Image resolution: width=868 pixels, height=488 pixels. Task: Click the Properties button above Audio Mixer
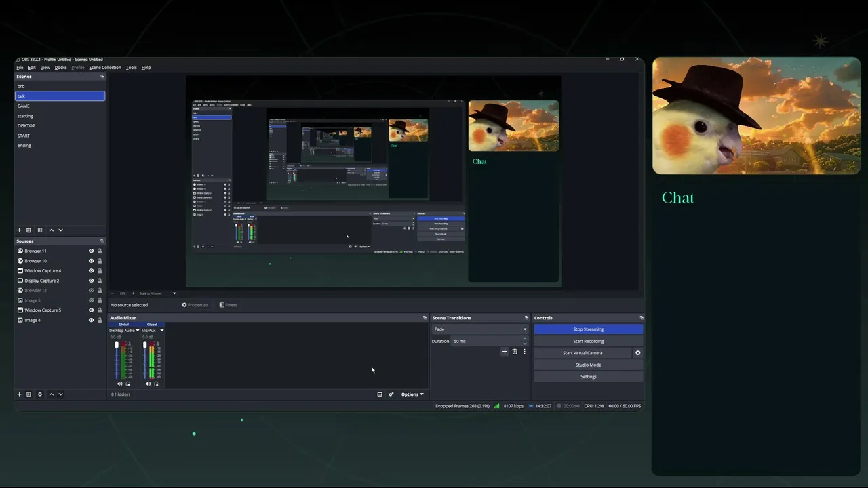(x=195, y=305)
